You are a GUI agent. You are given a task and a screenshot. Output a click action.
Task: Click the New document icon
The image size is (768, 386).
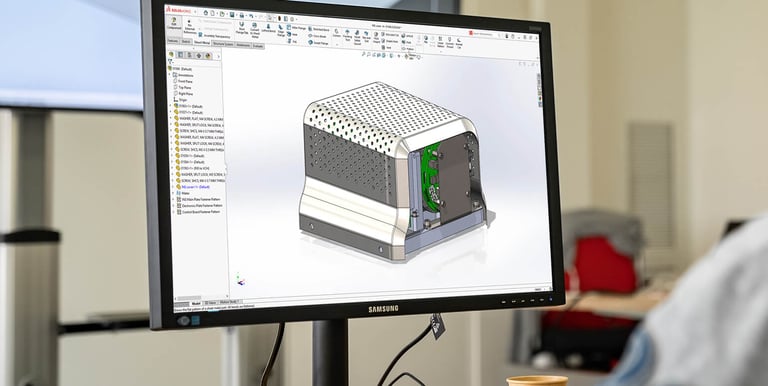[x=213, y=13]
